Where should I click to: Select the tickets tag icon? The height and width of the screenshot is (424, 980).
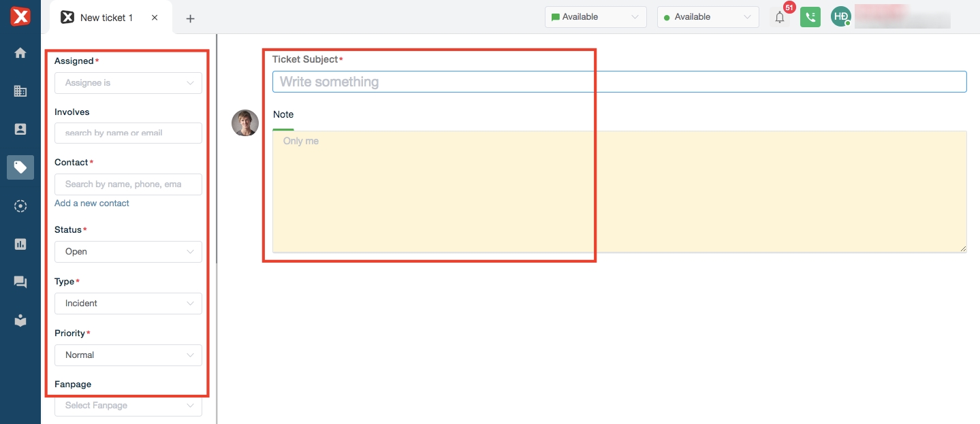click(20, 167)
